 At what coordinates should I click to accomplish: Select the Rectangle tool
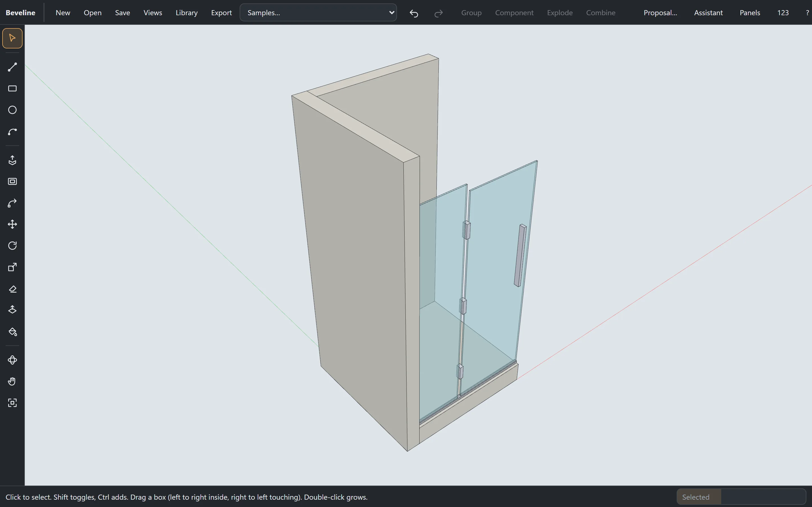[x=12, y=88]
